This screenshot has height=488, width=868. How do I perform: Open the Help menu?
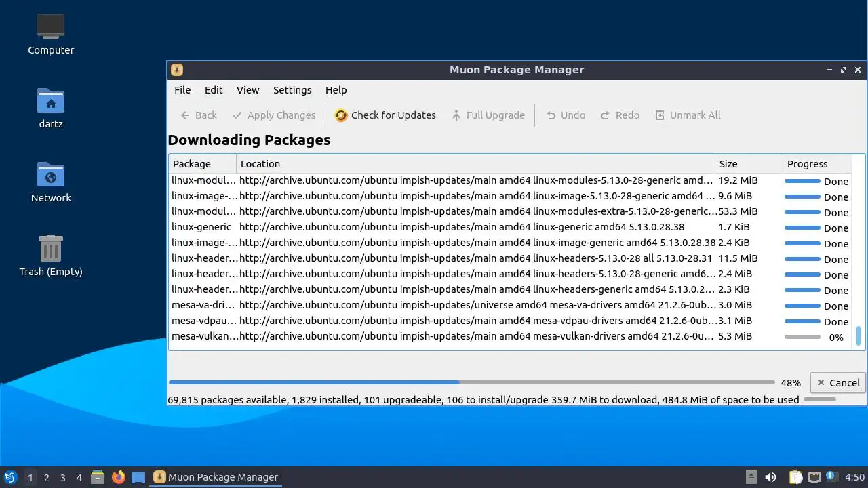[x=336, y=90]
